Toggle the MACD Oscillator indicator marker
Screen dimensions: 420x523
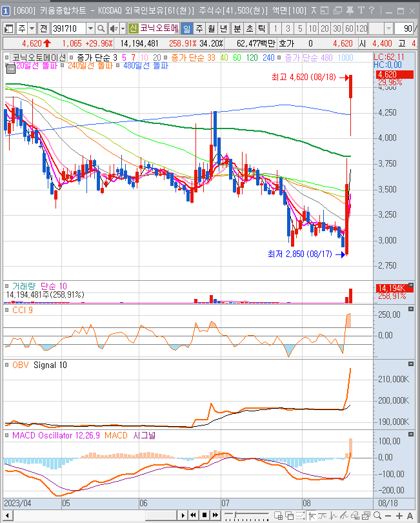pos(6,435)
